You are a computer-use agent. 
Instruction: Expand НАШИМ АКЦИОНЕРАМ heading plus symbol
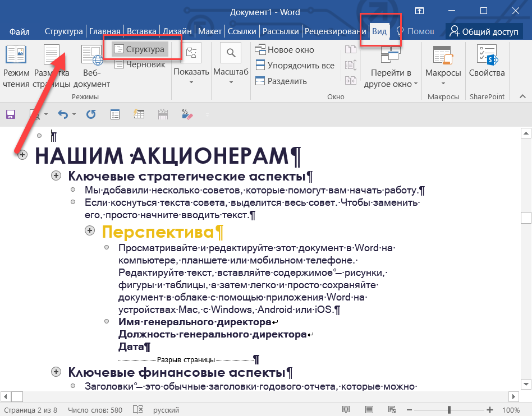click(22, 155)
